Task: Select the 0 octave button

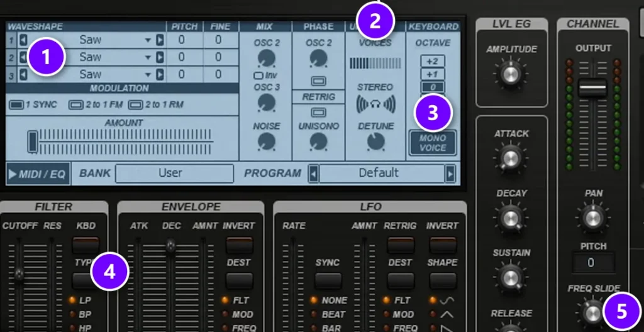Action: 433,87
